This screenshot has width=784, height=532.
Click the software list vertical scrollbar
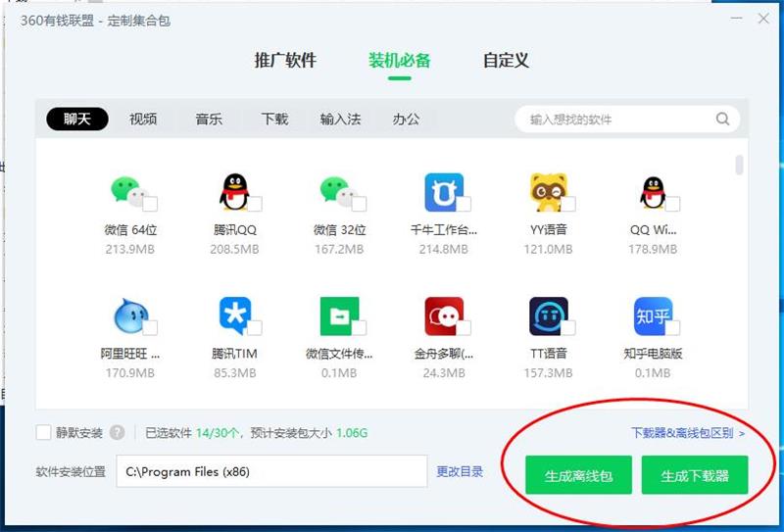coord(740,165)
